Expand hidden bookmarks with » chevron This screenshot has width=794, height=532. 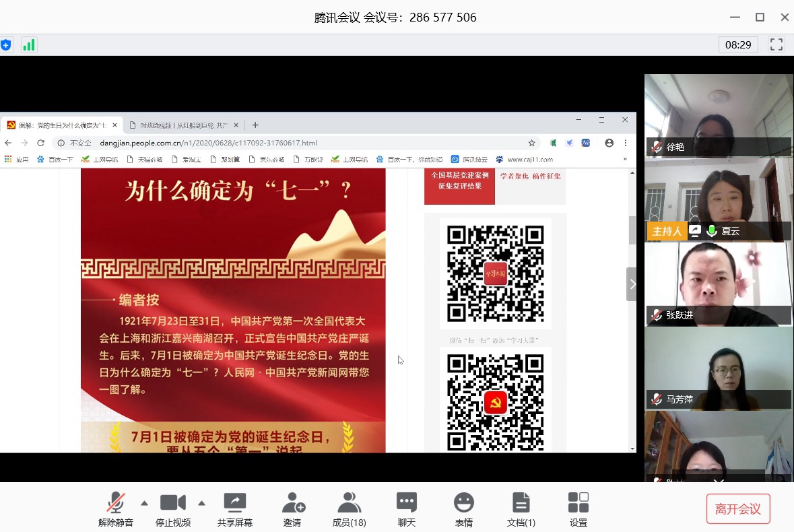[x=625, y=159]
